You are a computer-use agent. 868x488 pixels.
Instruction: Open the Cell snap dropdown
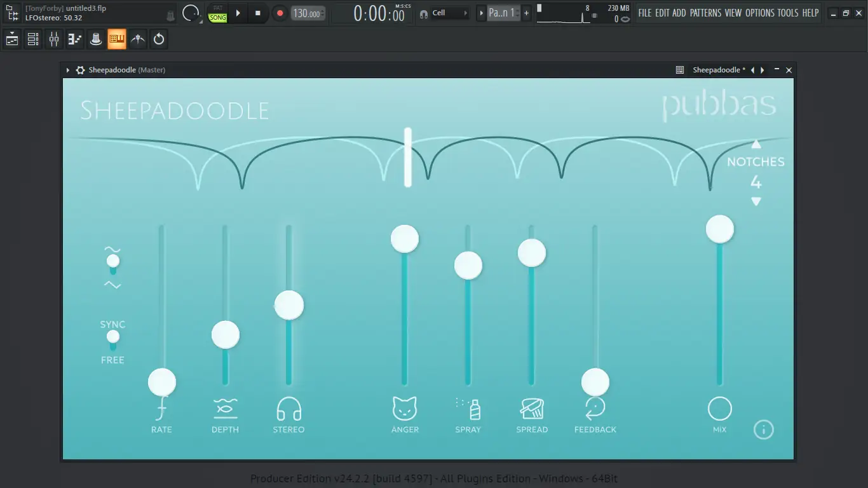[450, 13]
